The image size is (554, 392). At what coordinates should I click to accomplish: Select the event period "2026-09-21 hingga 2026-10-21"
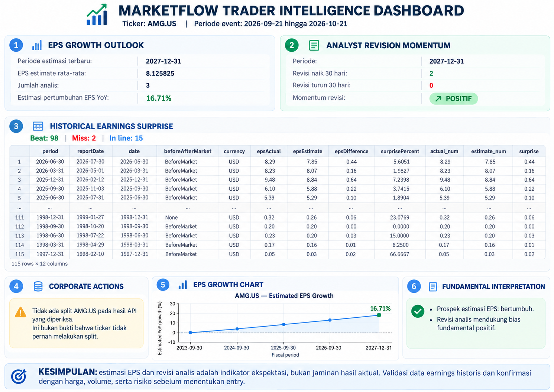296,24
